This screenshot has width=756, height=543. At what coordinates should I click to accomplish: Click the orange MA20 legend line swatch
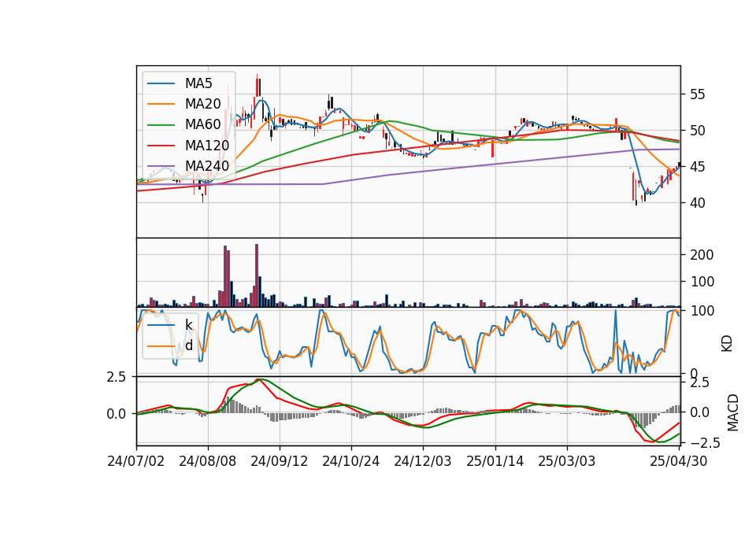(x=161, y=104)
